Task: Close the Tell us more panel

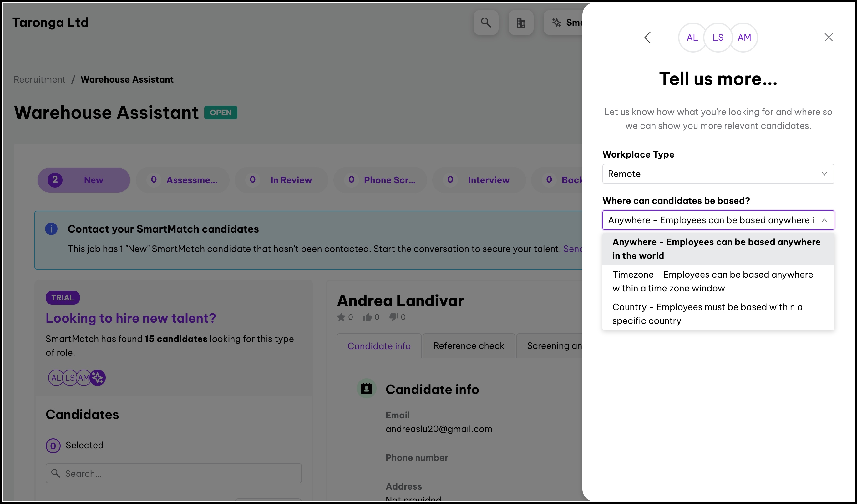Action: click(829, 38)
